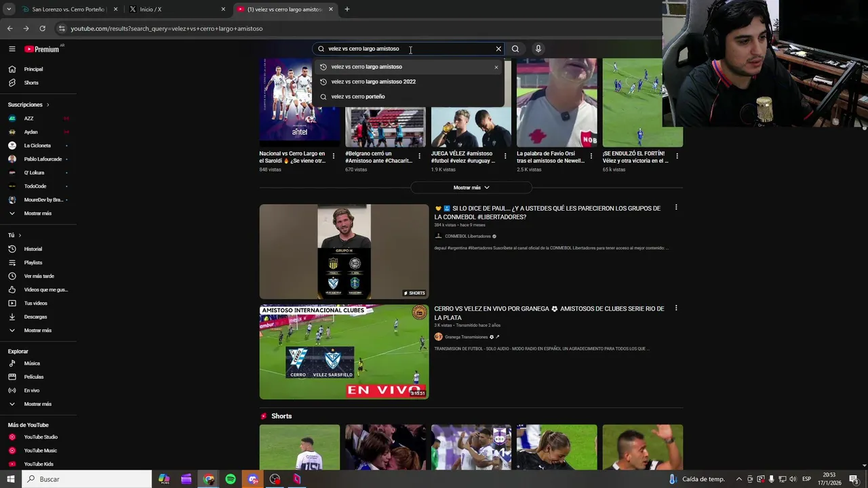Open TodoCode channel
The height and width of the screenshot is (488, 868).
(x=35, y=186)
